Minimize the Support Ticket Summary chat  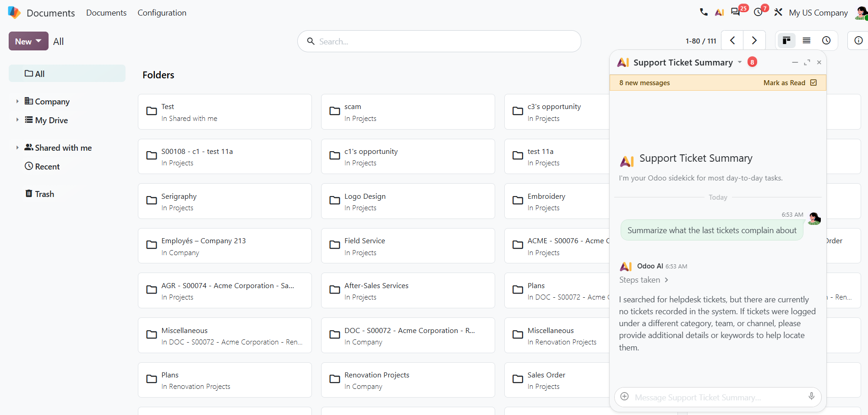795,62
